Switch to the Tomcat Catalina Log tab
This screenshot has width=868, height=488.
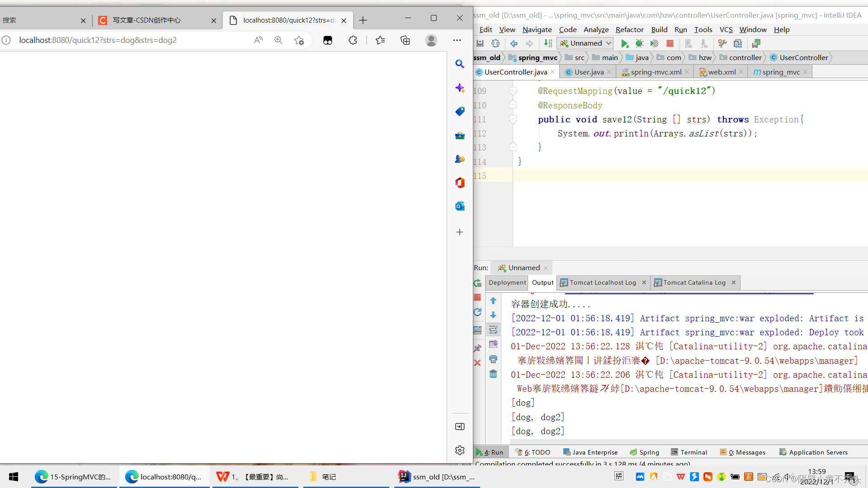tap(695, 282)
